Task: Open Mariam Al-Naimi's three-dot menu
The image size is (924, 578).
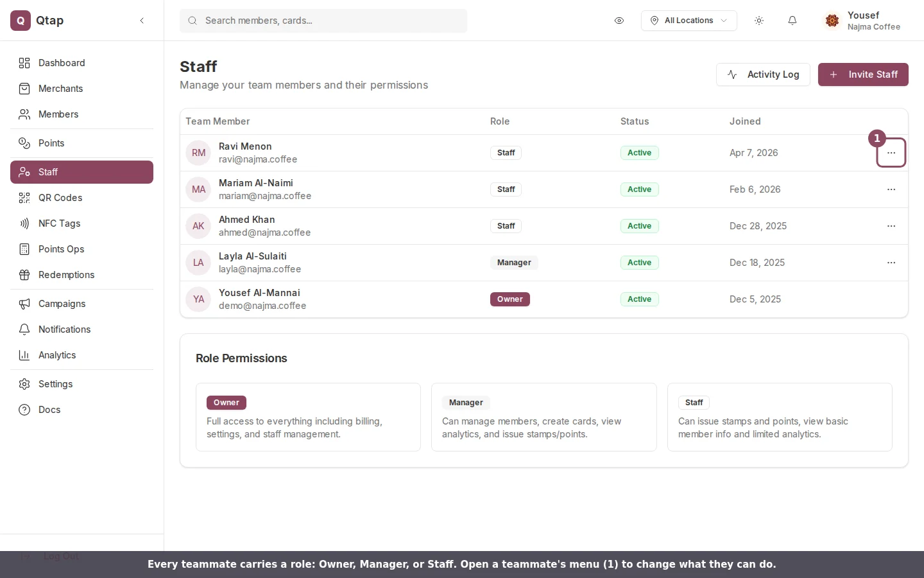Action: click(891, 189)
